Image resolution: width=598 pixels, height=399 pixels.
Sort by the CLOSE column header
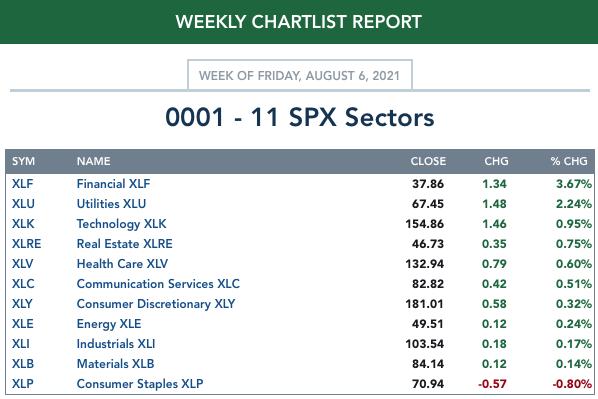click(428, 161)
